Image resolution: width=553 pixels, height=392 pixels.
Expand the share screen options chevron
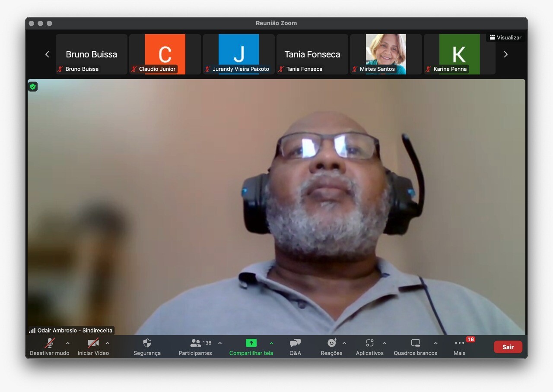click(x=271, y=344)
